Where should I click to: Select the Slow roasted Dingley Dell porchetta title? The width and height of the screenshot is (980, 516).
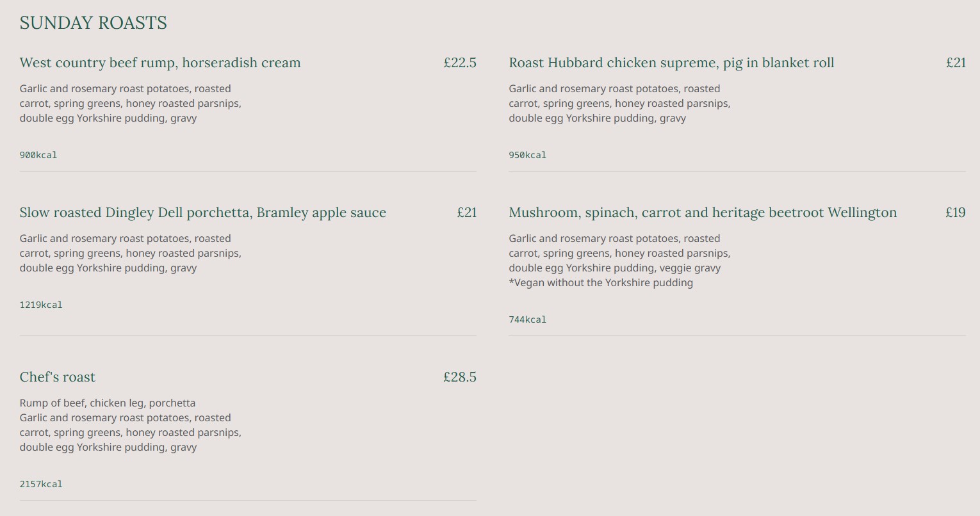[x=202, y=213]
